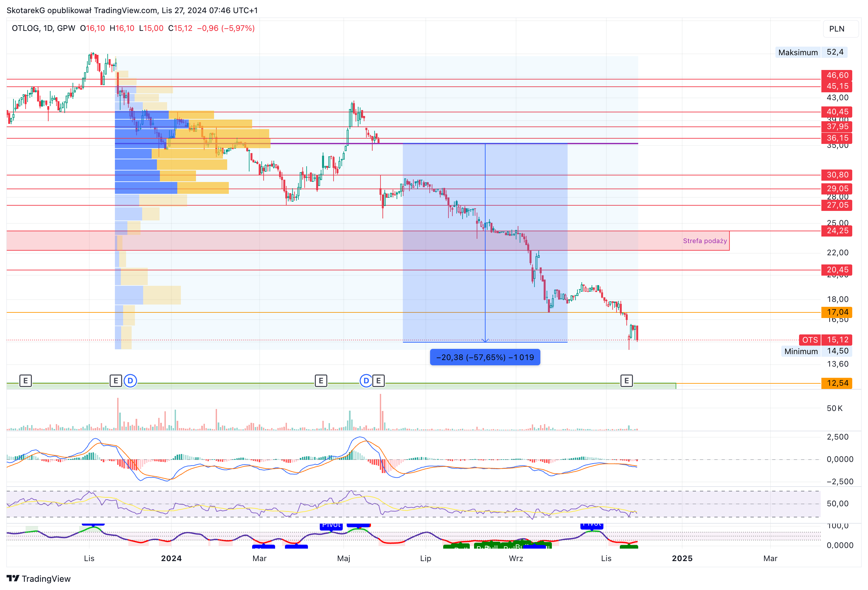Click the blue pivot-low marker below Mar
The height and width of the screenshot is (590, 868).
coord(264,547)
